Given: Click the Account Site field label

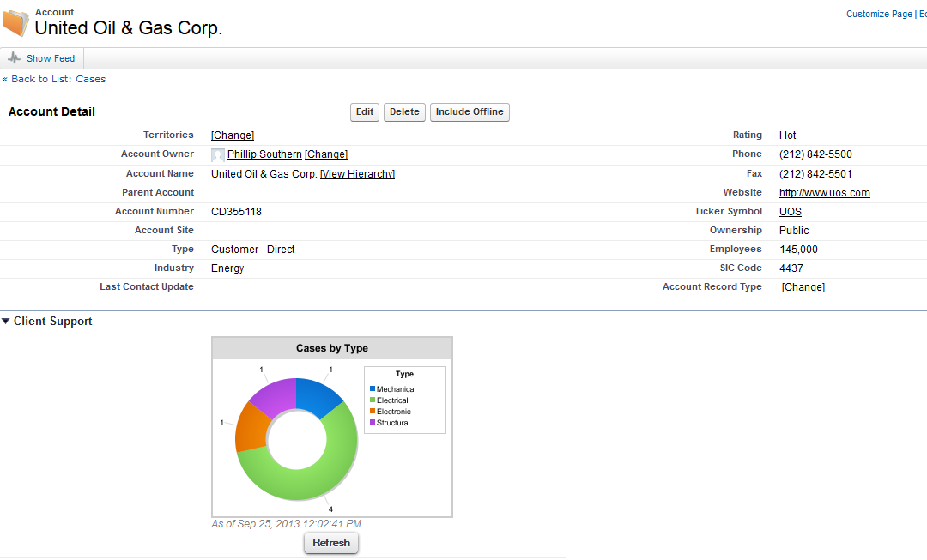Looking at the screenshot, I should pyautogui.click(x=164, y=230).
